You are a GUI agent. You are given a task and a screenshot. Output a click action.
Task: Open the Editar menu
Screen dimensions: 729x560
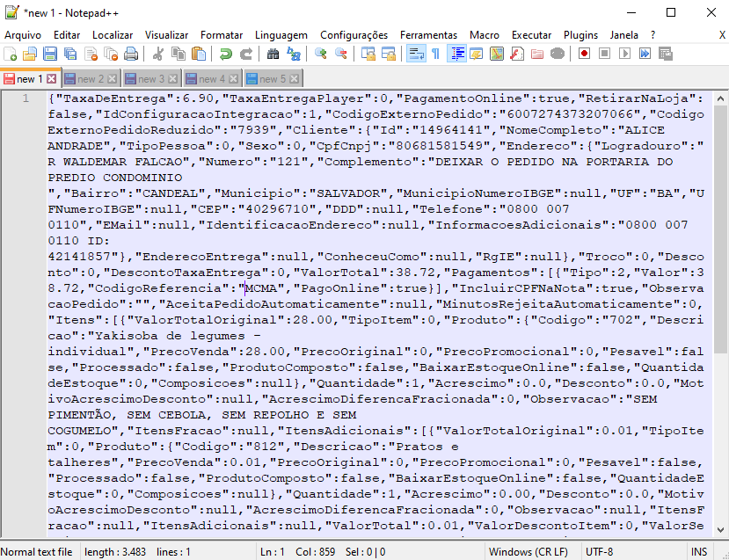[67, 35]
